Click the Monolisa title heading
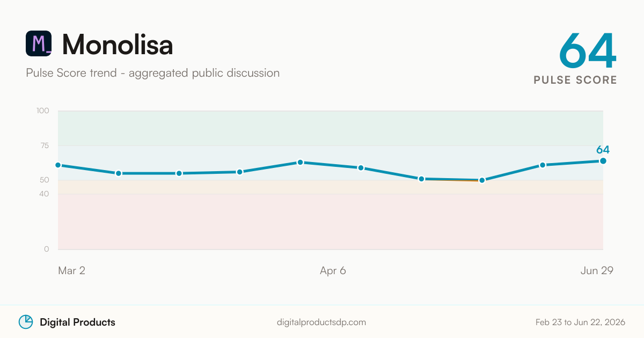644x338 pixels. 118,45
